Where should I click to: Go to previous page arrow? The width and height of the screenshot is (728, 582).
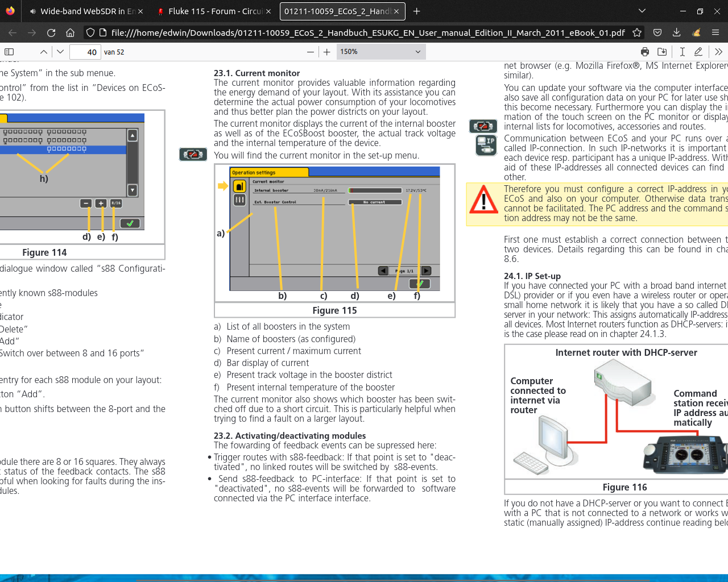tap(44, 52)
